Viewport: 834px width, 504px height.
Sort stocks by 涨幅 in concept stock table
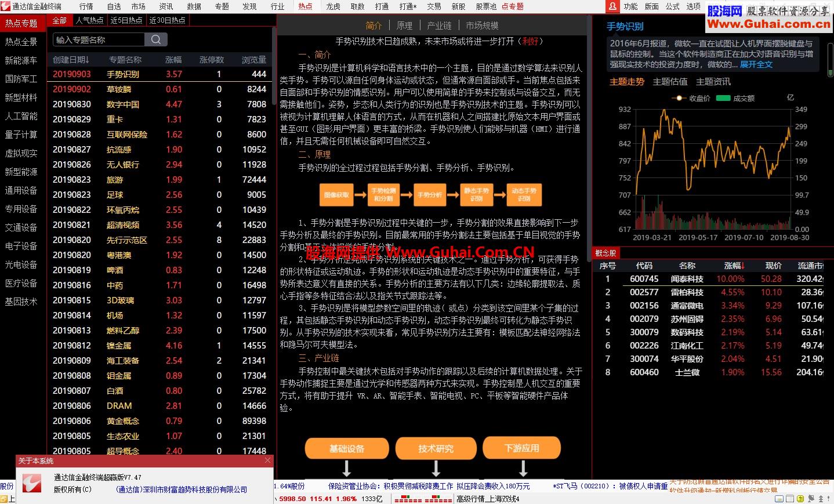click(734, 266)
